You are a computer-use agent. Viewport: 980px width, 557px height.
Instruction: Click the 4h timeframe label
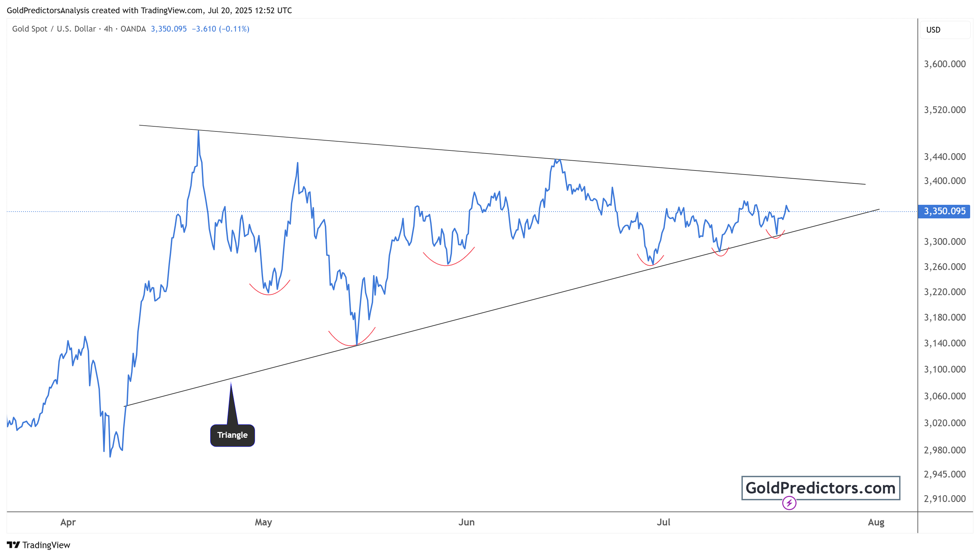pyautogui.click(x=108, y=29)
